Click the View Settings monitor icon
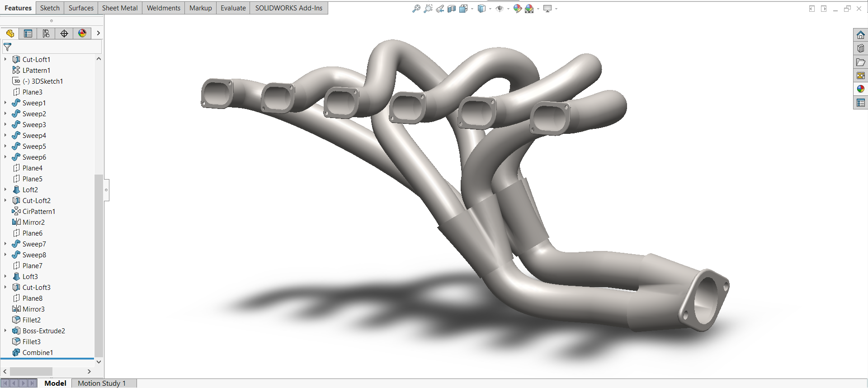 pyautogui.click(x=547, y=9)
